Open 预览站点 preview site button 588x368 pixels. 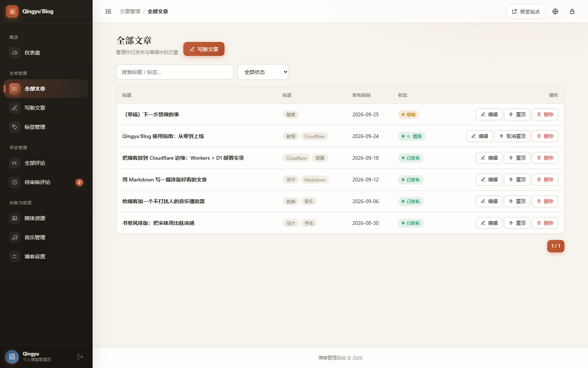[x=526, y=11]
